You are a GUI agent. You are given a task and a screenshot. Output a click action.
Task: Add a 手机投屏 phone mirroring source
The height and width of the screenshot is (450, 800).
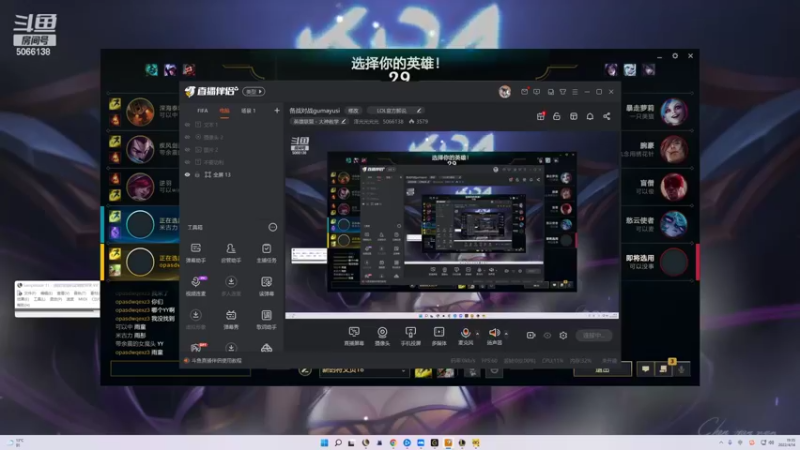pos(410,336)
